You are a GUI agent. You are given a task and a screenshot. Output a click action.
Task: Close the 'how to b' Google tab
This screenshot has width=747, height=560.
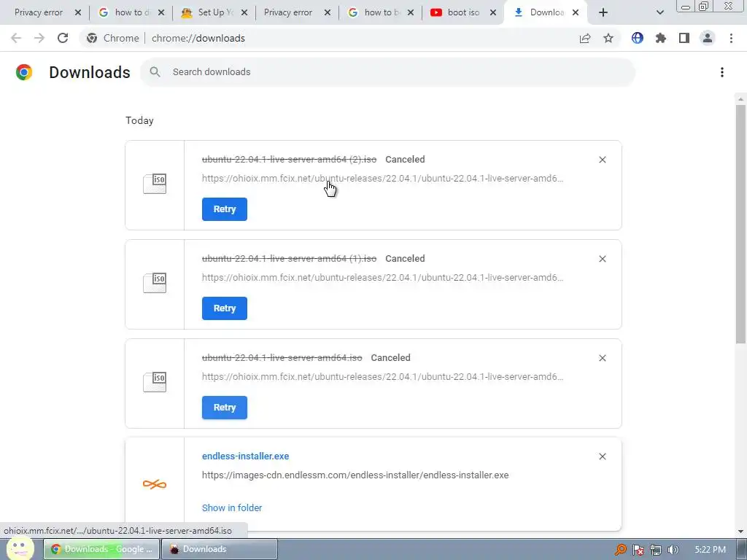click(x=411, y=12)
